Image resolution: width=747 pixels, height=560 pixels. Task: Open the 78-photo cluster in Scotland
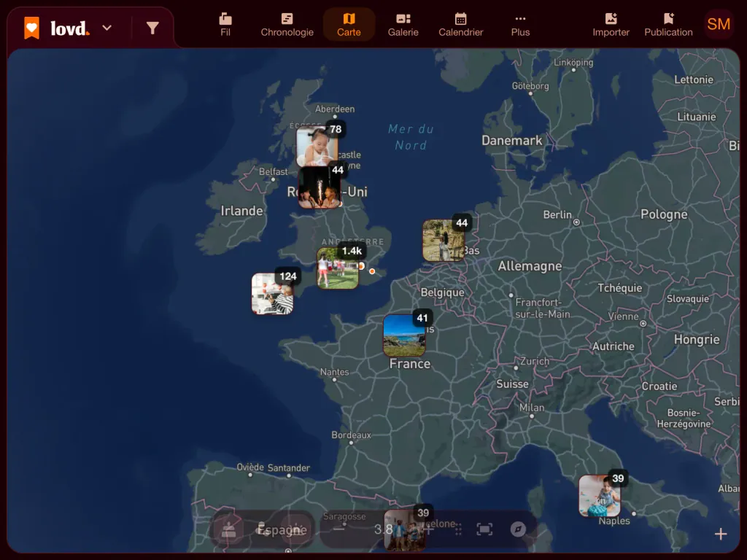coord(317,147)
